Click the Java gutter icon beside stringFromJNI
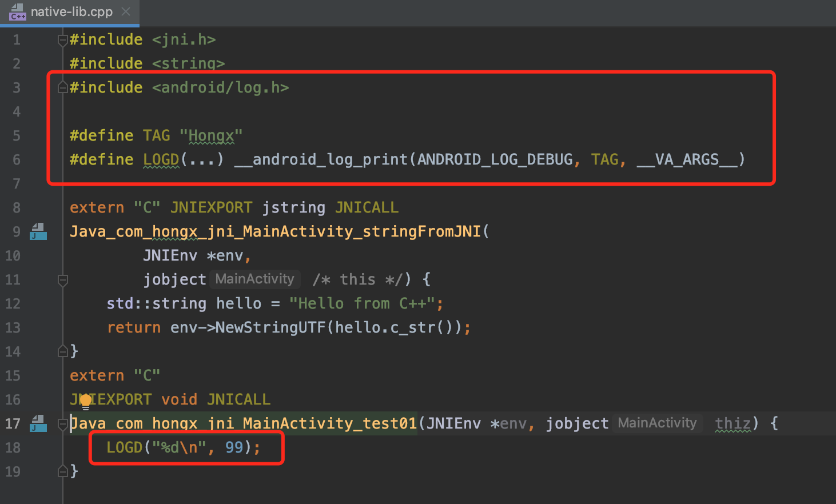Image resolution: width=836 pixels, height=504 pixels. (x=37, y=231)
